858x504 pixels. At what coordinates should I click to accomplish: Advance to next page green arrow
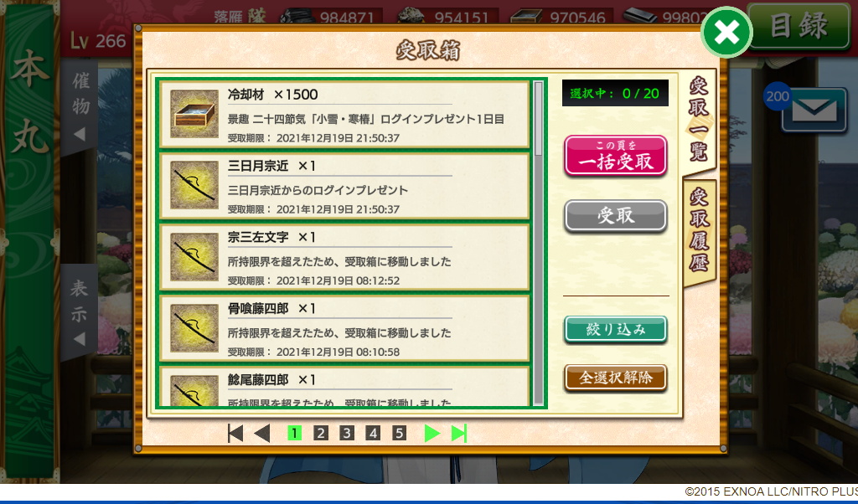click(x=432, y=434)
